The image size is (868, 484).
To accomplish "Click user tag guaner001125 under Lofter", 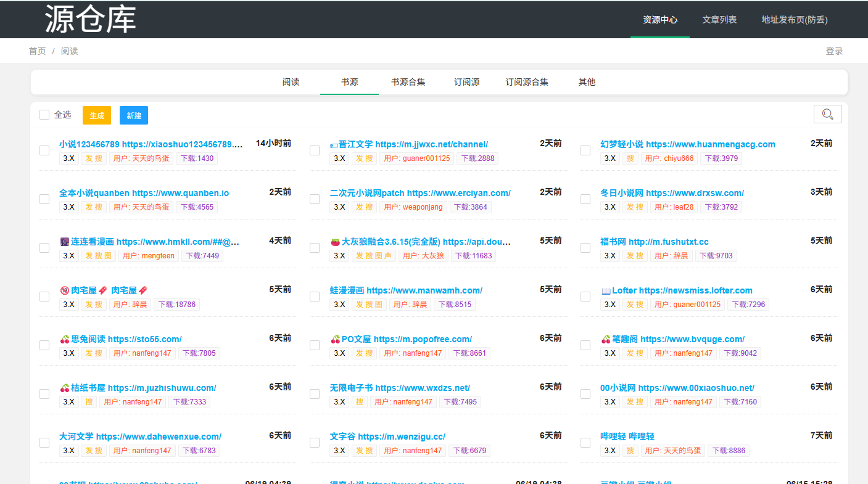I will tap(687, 305).
